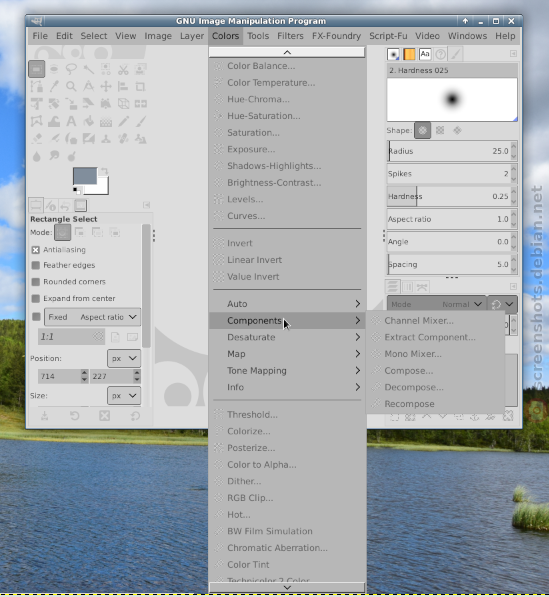Swap foreground and background colors
The height and width of the screenshot is (597, 549).
104,172
